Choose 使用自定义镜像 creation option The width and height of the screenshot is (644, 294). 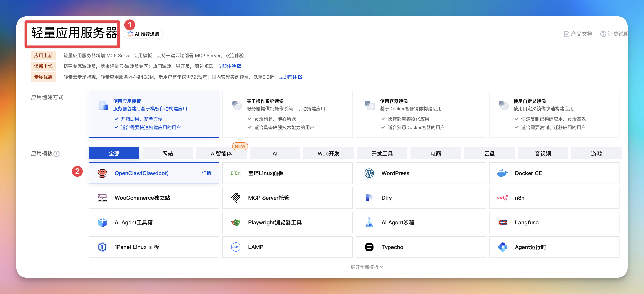(554, 114)
